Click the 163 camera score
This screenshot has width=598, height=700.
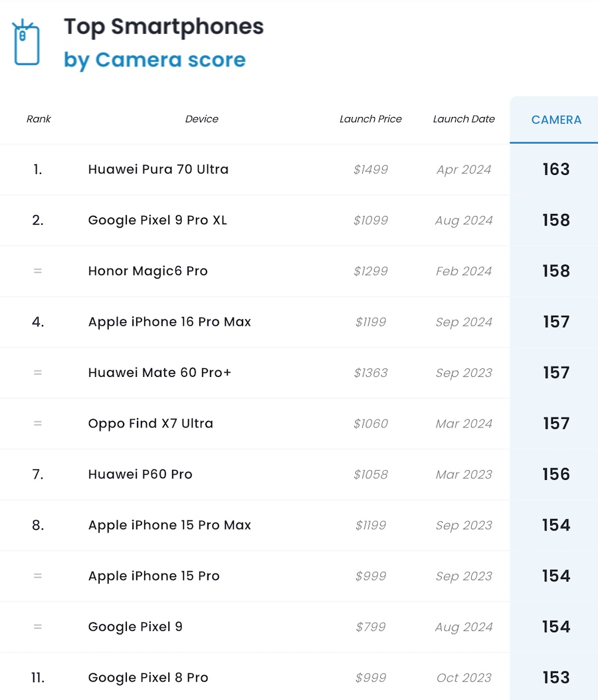[x=556, y=170]
